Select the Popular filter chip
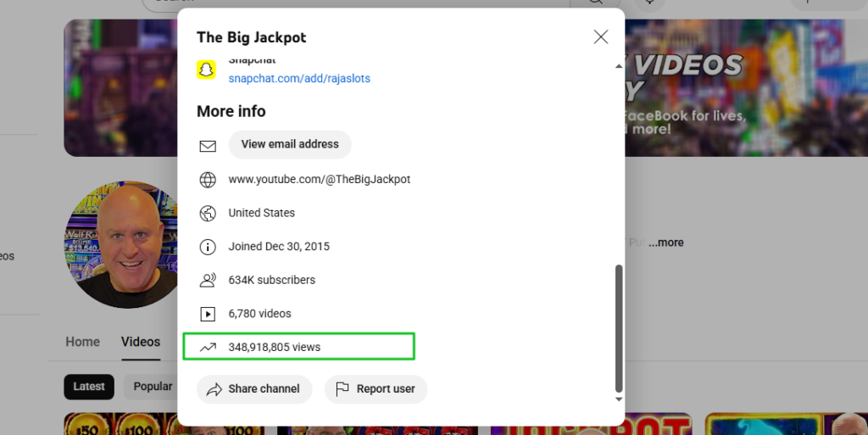Viewport: 868px width, 435px height. (x=152, y=387)
